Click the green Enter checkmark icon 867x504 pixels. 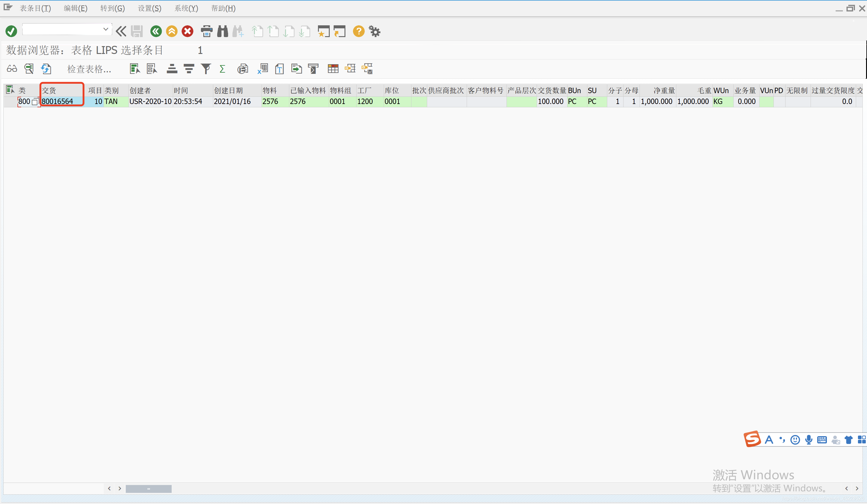click(11, 31)
